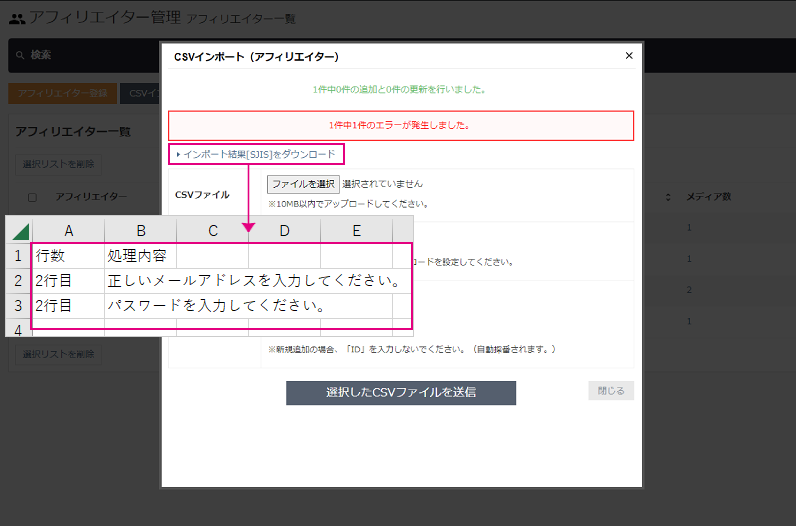Download import result SJIS link

(x=256, y=154)
